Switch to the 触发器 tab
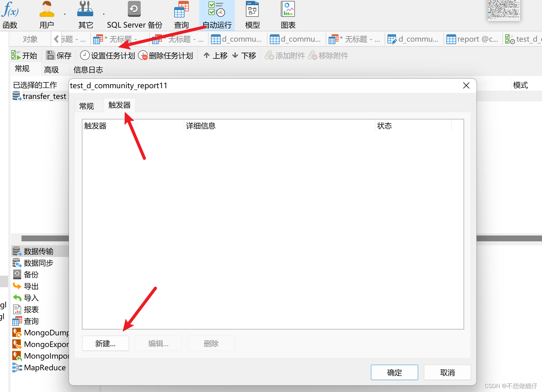This screenshot has height=392, width=542. tap(120, 105)
